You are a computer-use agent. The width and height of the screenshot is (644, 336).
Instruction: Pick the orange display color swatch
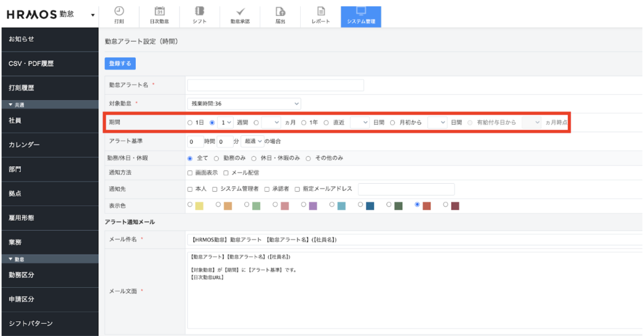(x=228, y=206)
